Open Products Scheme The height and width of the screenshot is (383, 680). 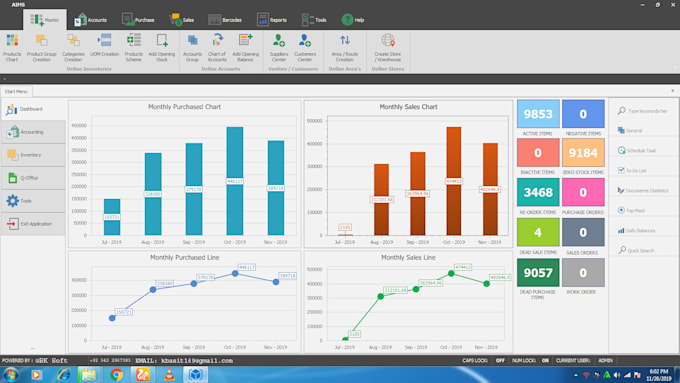134,47
